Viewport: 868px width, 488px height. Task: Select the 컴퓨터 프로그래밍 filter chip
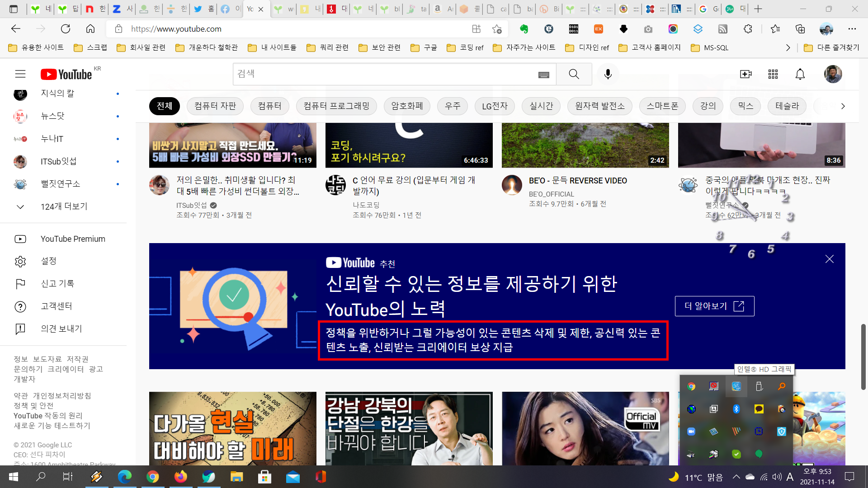336,106
